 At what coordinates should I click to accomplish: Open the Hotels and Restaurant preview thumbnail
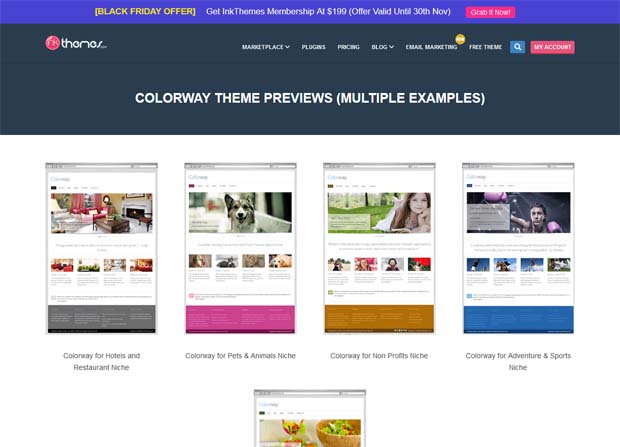(102, 248)
